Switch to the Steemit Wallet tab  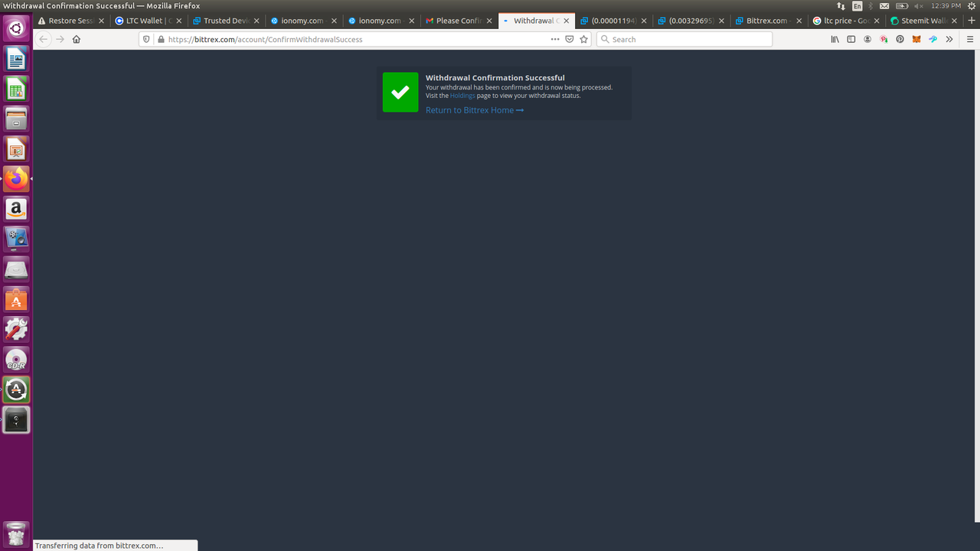923,21
